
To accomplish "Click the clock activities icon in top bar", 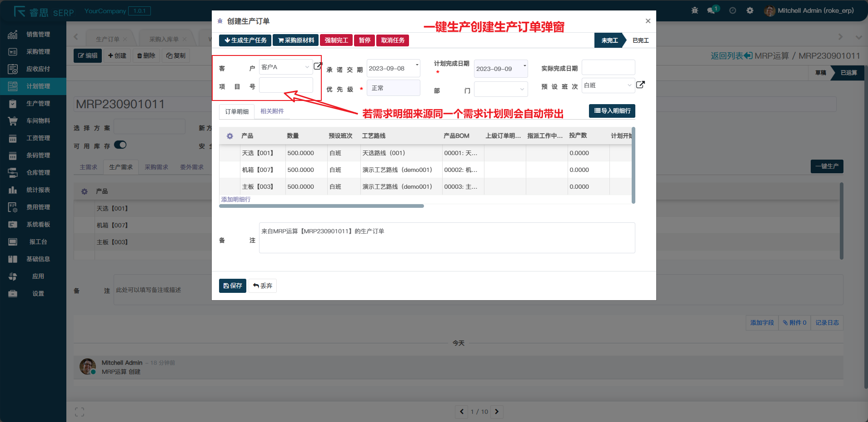I will [733, 10].
